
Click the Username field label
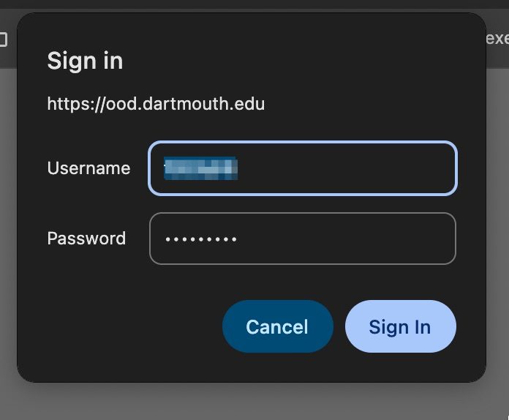tap(88, 168)
